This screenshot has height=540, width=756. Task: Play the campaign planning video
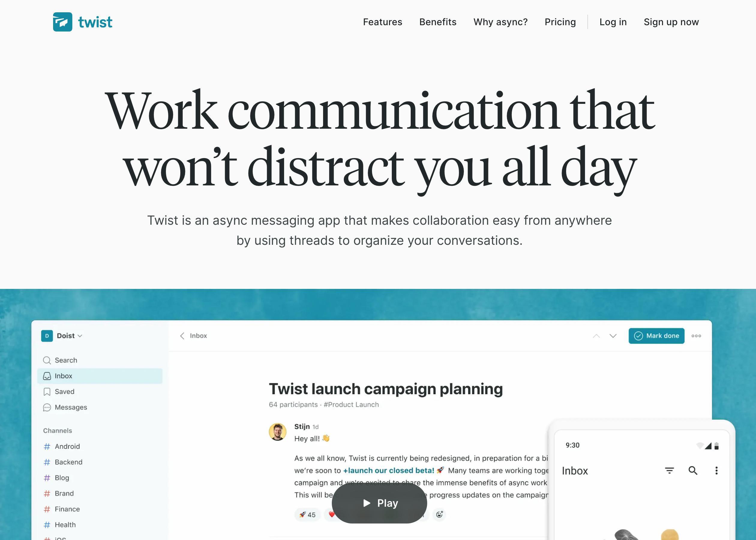point(379,502)
